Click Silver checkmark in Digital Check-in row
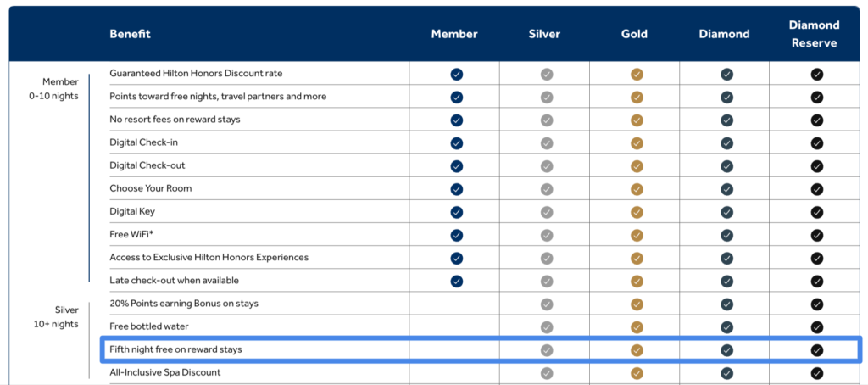This screenshot has width=868, height=385. point(547,143)
